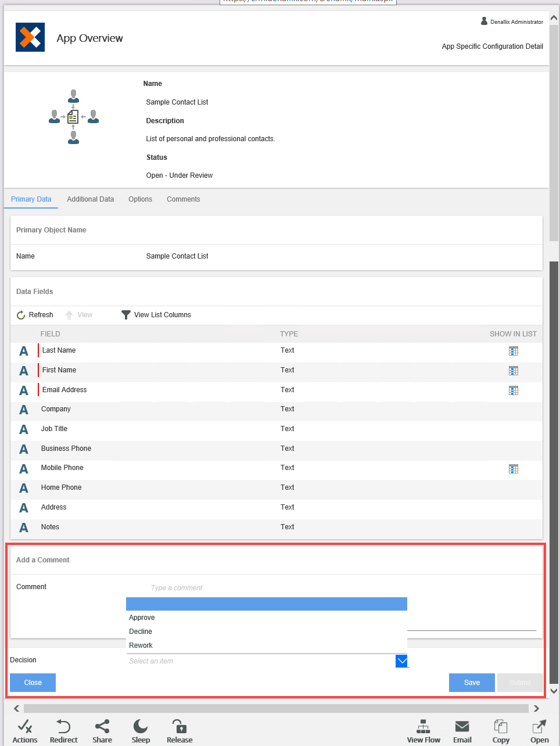
Task: Click the horizontal scrollbar track
Action: (276, 708)
